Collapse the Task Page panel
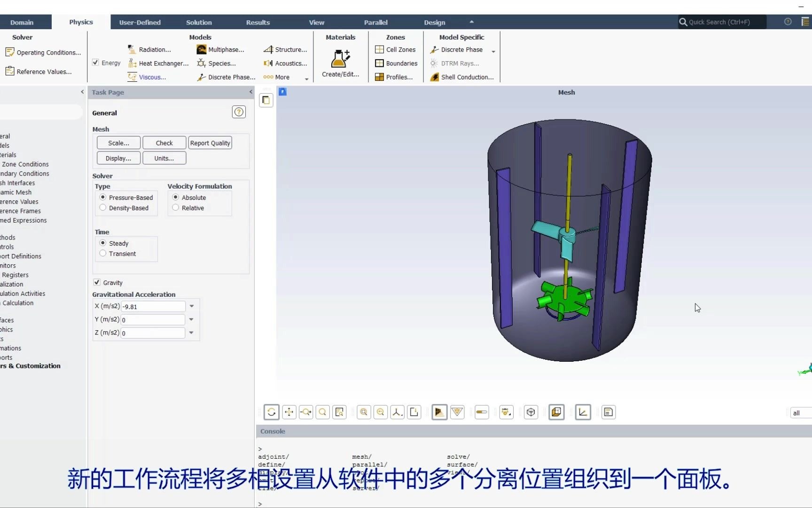 click(250, 92)
